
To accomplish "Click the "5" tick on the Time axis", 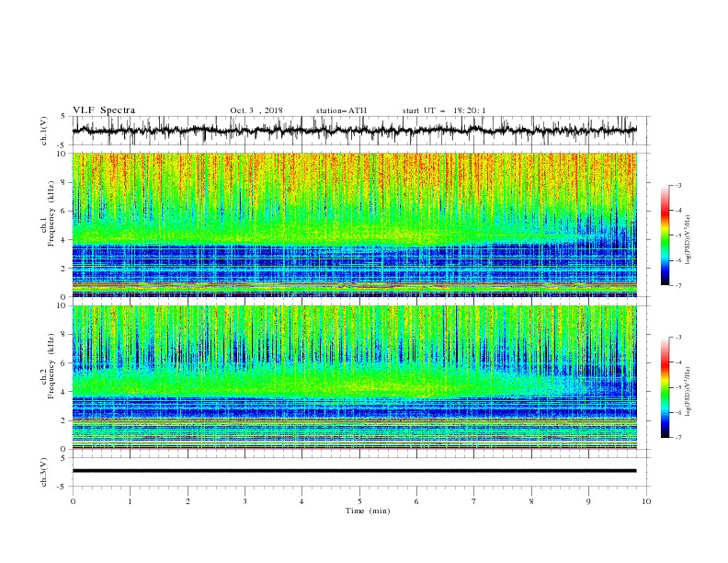I will [359, 501].
